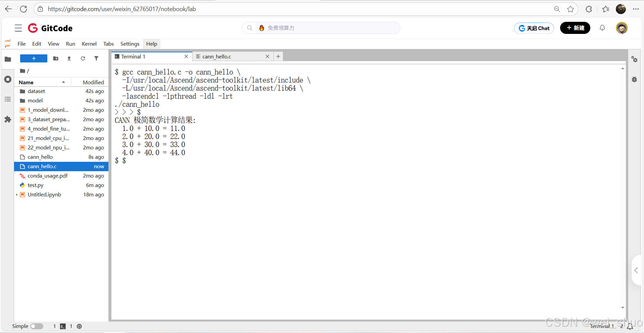This screenshot has height=333, width=644.
Task: Sort files by the Name column header
Action: point(42,82)
